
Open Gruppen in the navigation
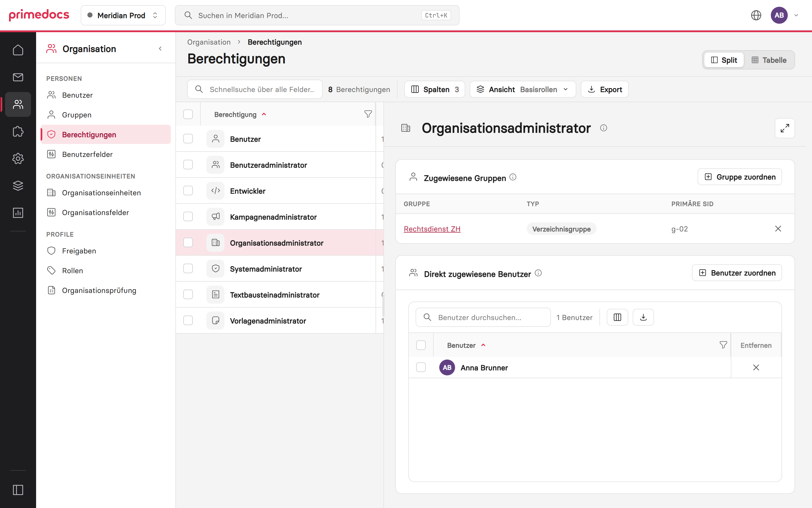pos(106,115)
